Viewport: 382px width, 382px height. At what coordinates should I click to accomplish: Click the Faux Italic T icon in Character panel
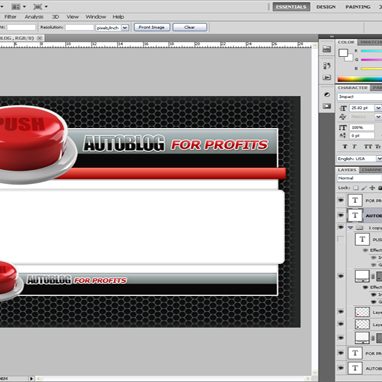coord(354,146)
